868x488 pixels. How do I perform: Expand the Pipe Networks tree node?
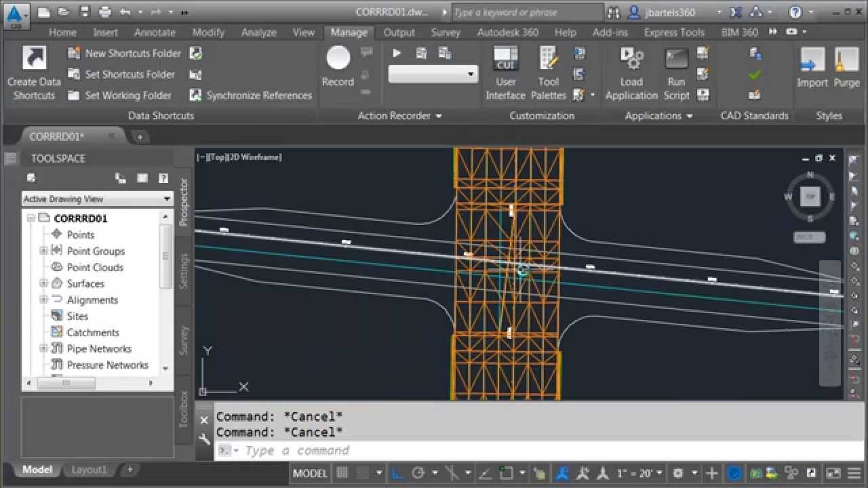43,348
